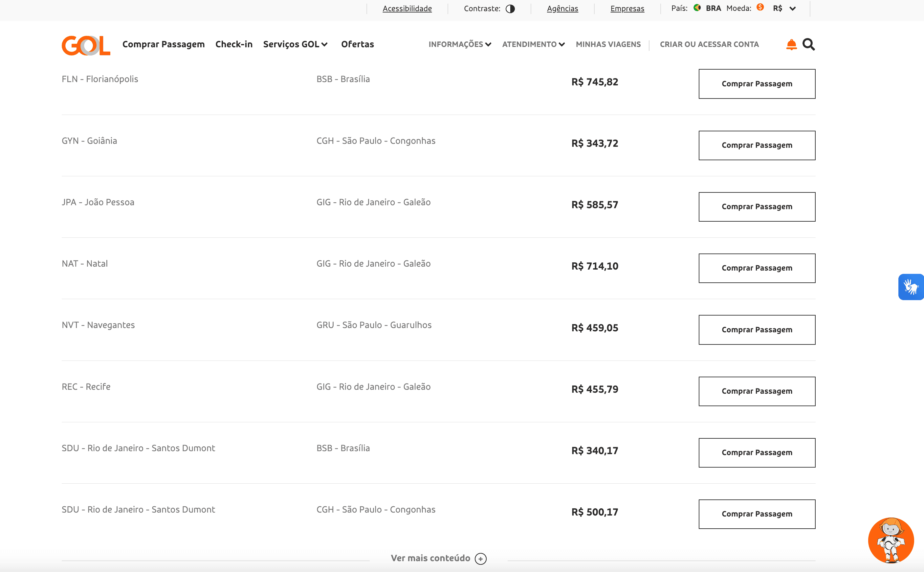Viewport: 924px width, 572px height.
Task: Click CRIAR OU ACESSAR CONTA
Action: [x=709, y=44]
